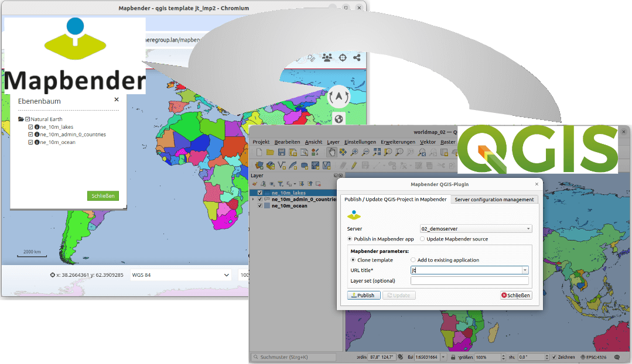
Task: Click the Mapbender crosshair locate icon
Action: 343,57
